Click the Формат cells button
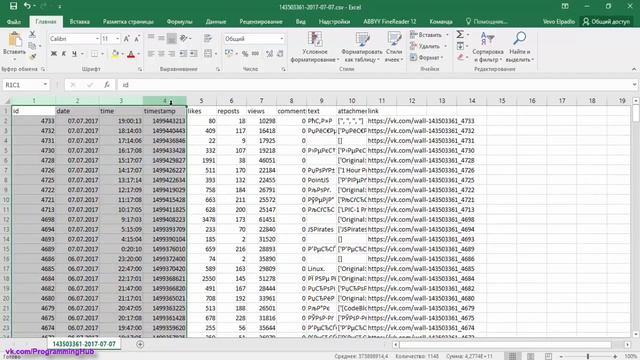The height and width of the screenshot is (360, 640). (427, 58)
